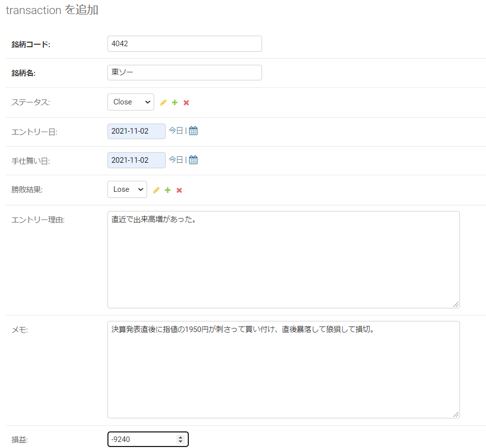Edit selected ステータス with pencil icon
This screenshot has height=448, width=486.
click(163, 102)
